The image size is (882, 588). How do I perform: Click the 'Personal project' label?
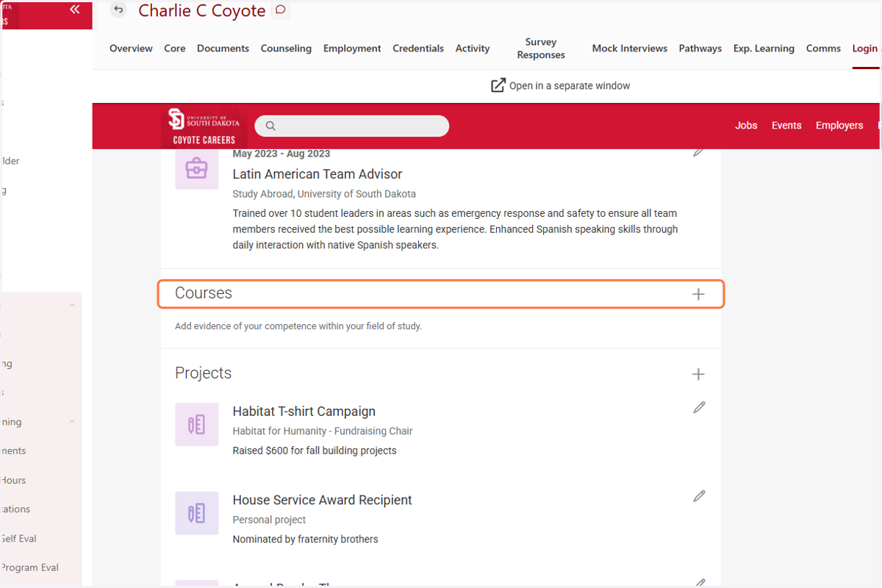pos(270,520)
